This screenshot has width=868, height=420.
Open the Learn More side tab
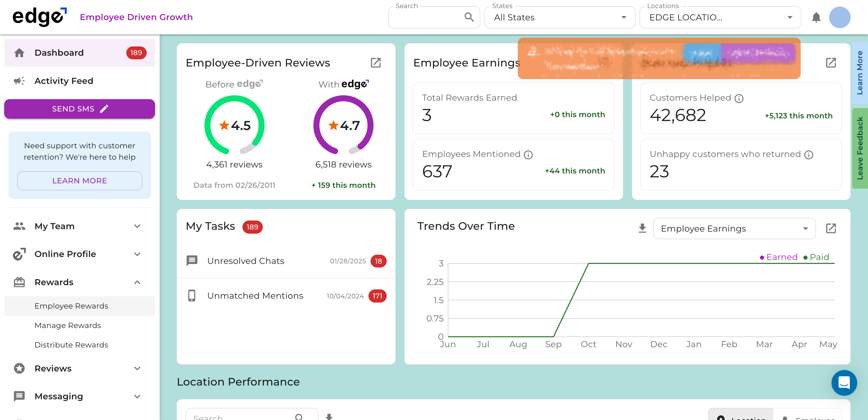860,72
